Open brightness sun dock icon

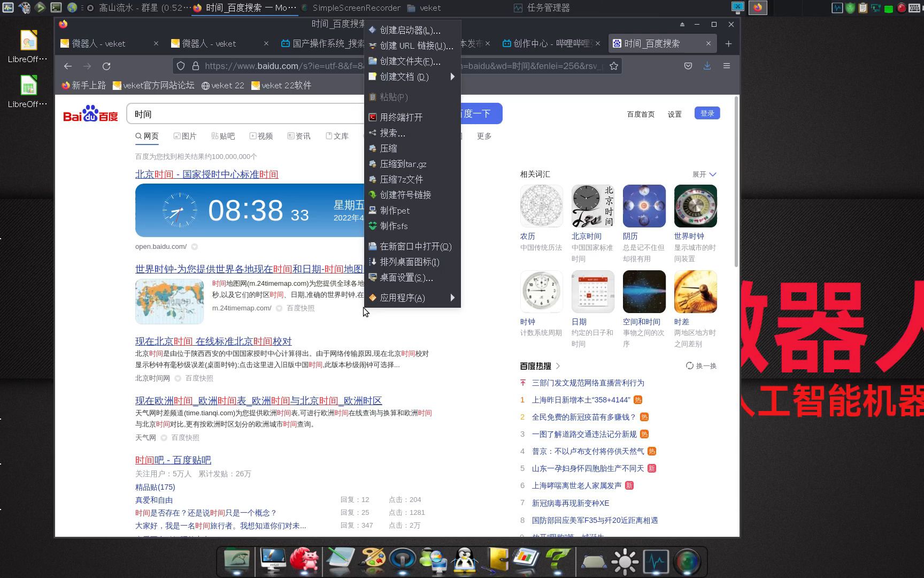(625, 561)
